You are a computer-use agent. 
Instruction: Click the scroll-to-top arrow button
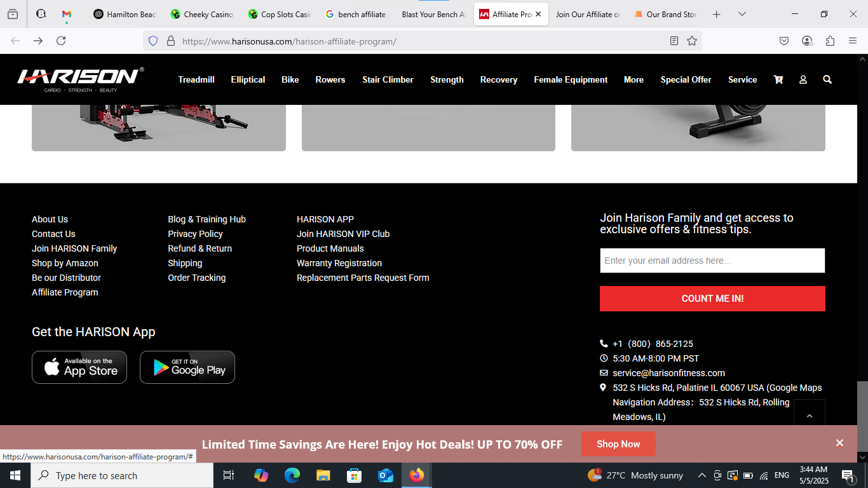[810, 416]
